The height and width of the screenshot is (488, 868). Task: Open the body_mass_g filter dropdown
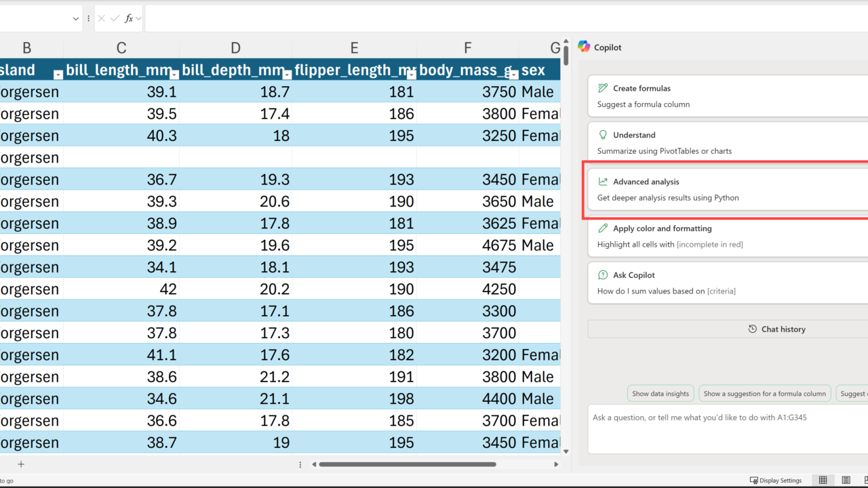pos(513,75)
